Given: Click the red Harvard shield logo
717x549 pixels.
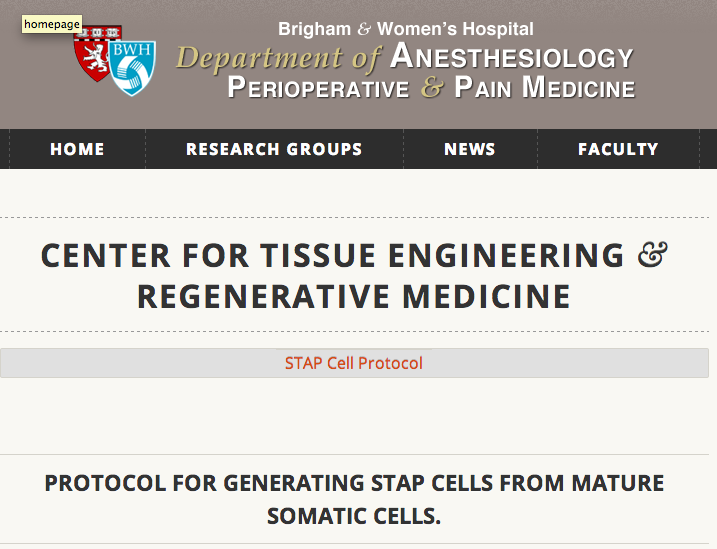Looking at the screenshot, I should click(94, 55).
